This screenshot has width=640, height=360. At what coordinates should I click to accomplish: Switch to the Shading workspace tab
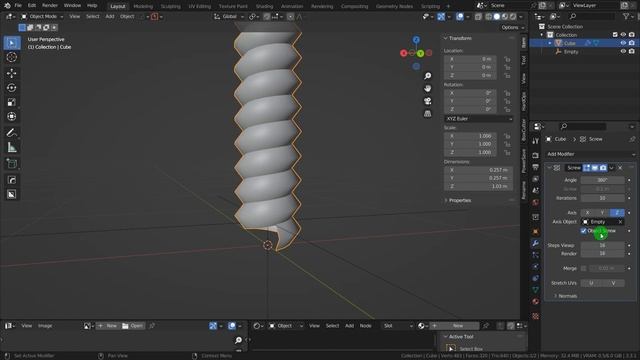click(x=264, y=6)
